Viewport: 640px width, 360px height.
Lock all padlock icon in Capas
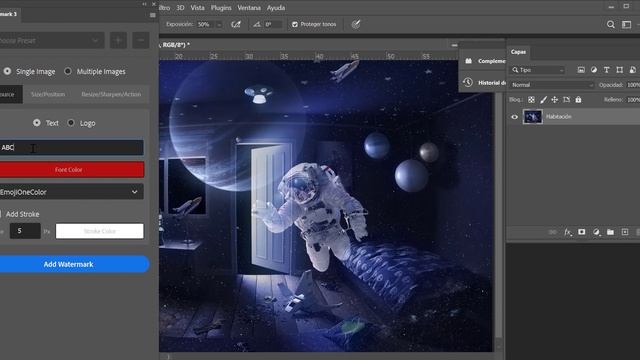(578, 100)
